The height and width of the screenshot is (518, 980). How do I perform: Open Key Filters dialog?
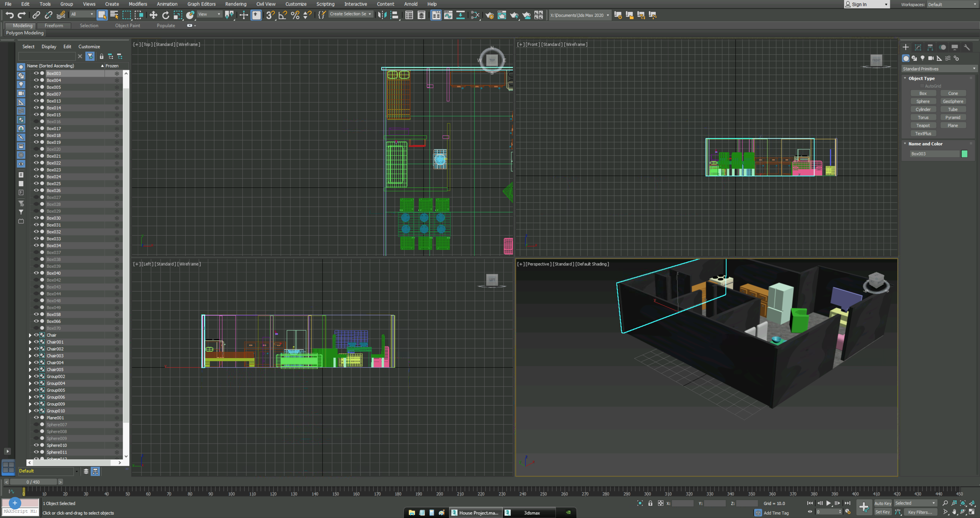920,512
